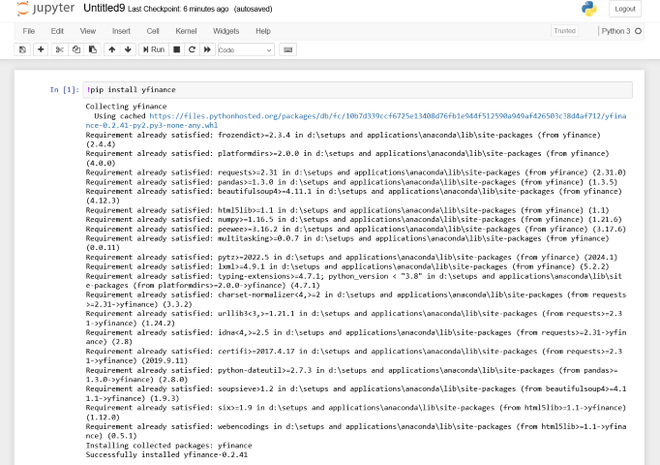Rename the notebook title Untitled9
The image size is (660, 465).
(104, 8)
